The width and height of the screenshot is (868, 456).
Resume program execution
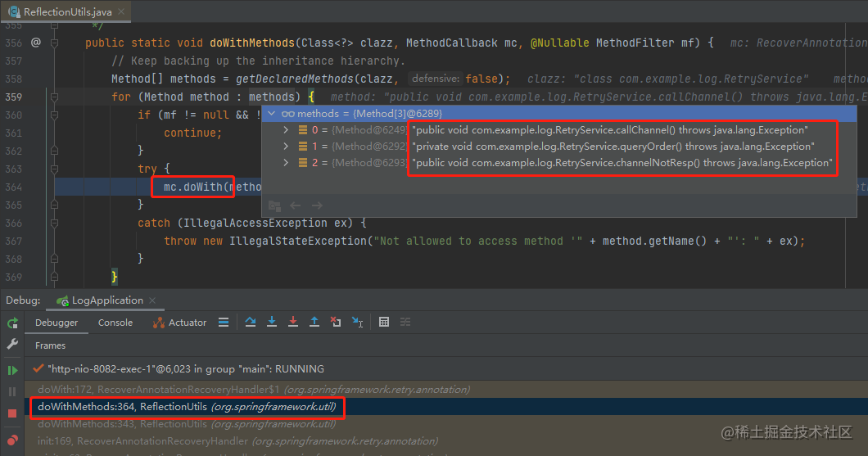click(12, 370)
